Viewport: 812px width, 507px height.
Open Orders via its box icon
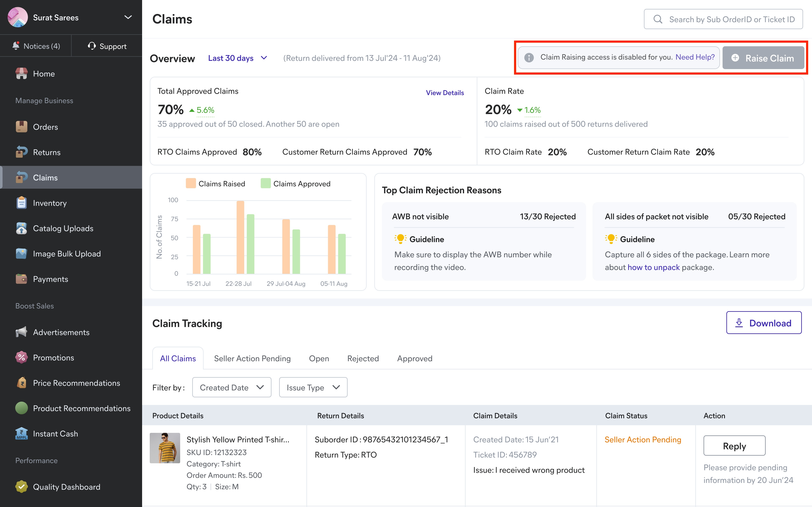tap(22, 127)
